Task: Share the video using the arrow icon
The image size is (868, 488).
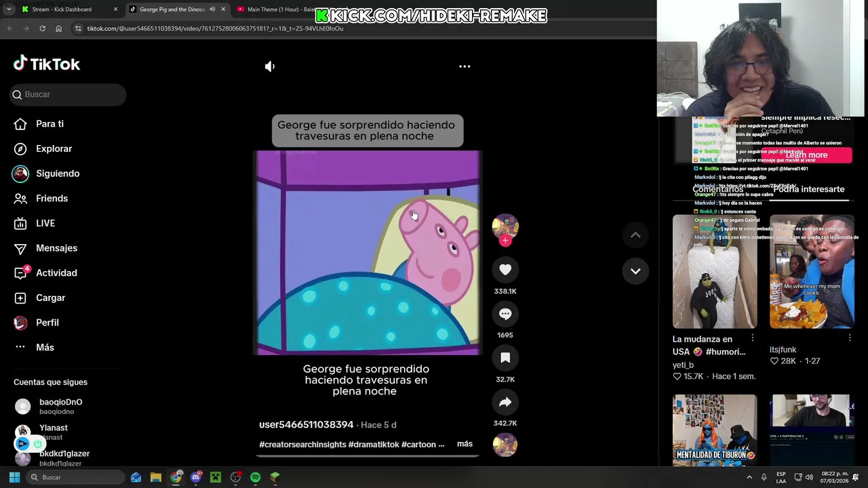Action: (x=505, y=402)
